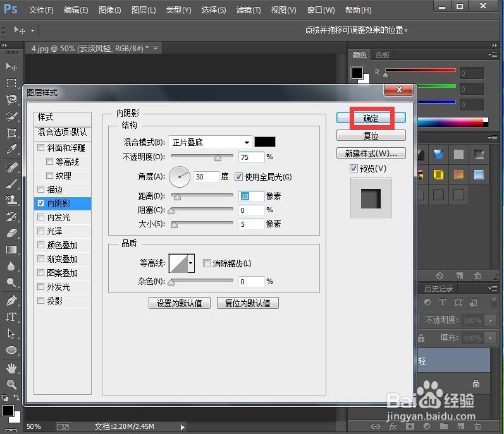Enable 等高线 checkbox

click(x=49, y=162)
